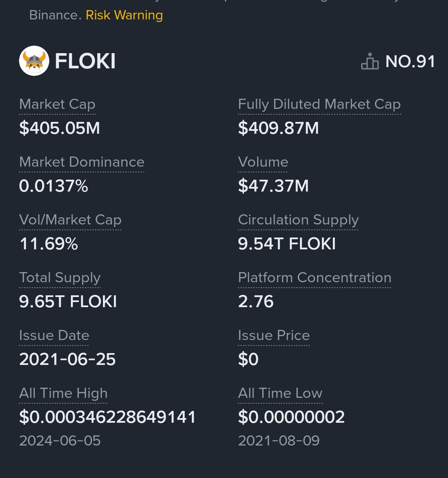Click the All Time High label
Image resolution: width=448 pixels, height=478 pixels.
63,393
